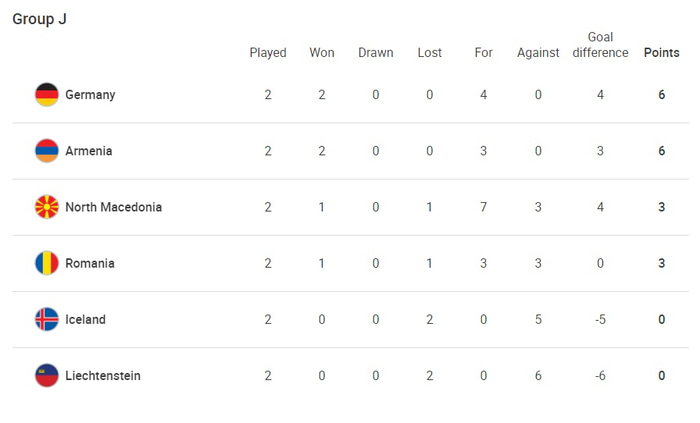
Task: Open the Iceland team name
Action: tap(85, 320)
